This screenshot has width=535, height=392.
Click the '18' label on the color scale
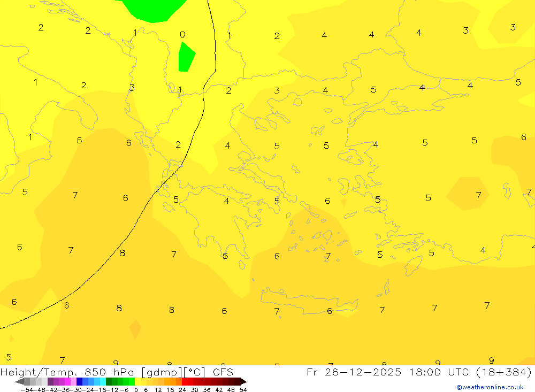point(170,390)
